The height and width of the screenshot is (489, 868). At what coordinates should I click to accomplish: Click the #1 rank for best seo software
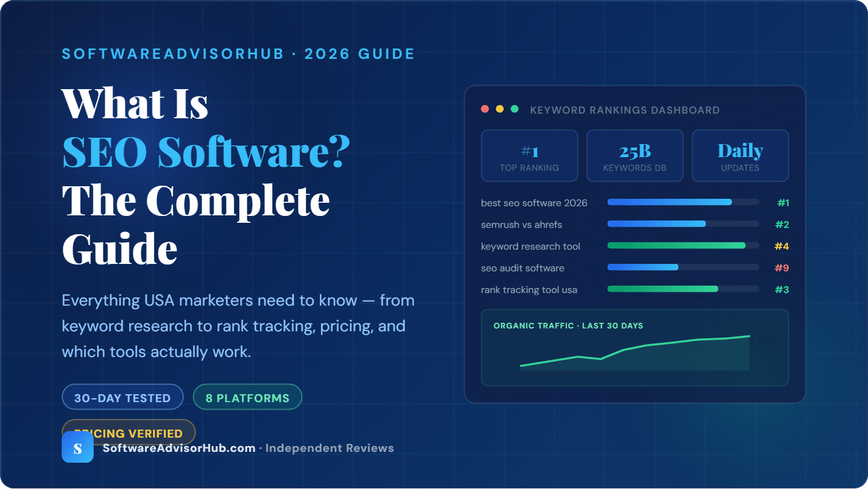[783, 203]
